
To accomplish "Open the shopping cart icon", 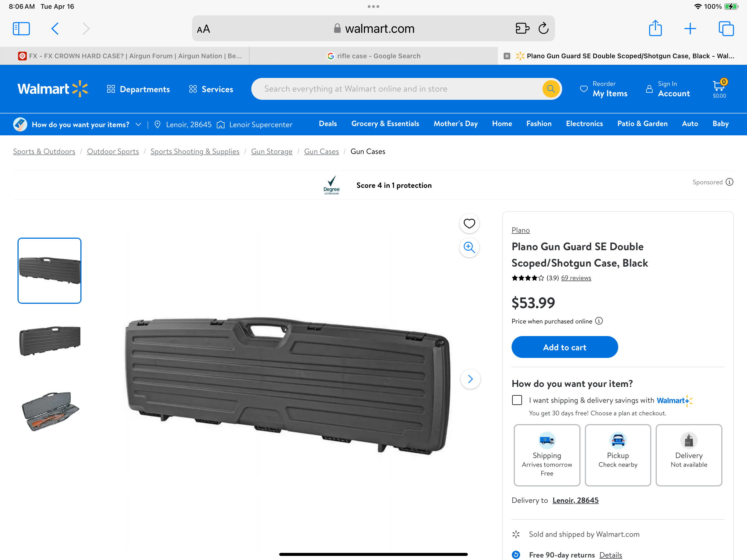I will pos(719,89).
